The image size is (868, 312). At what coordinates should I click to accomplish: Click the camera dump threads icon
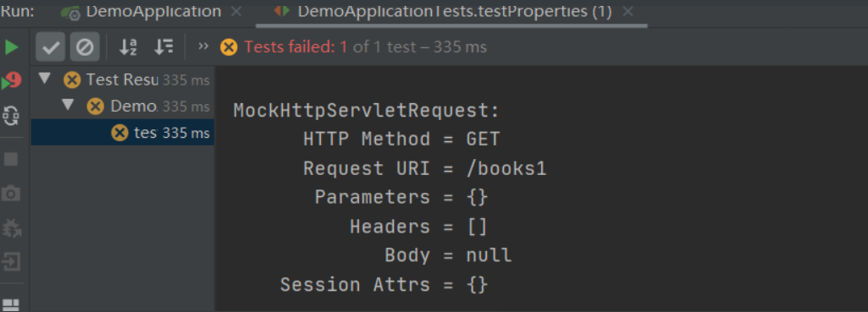[11, 194]
